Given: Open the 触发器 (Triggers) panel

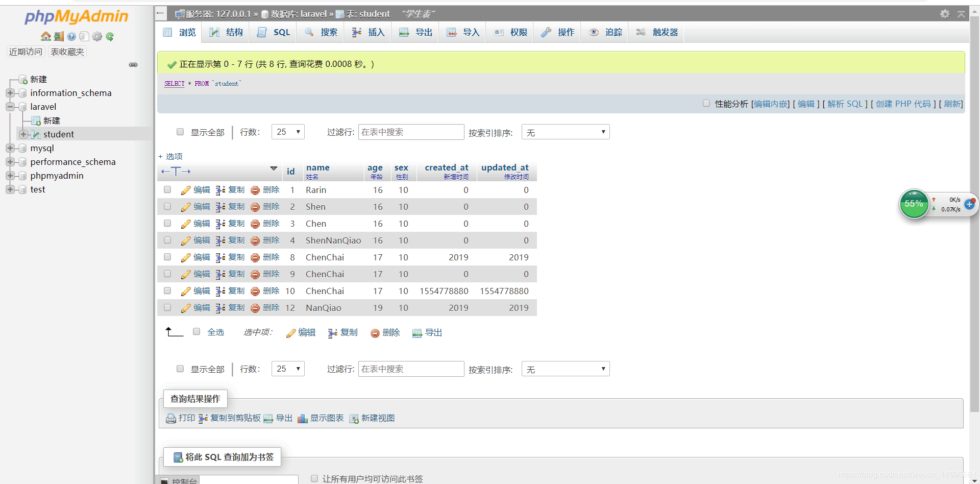Looking at the screenshot, I should tap(656, 32).
